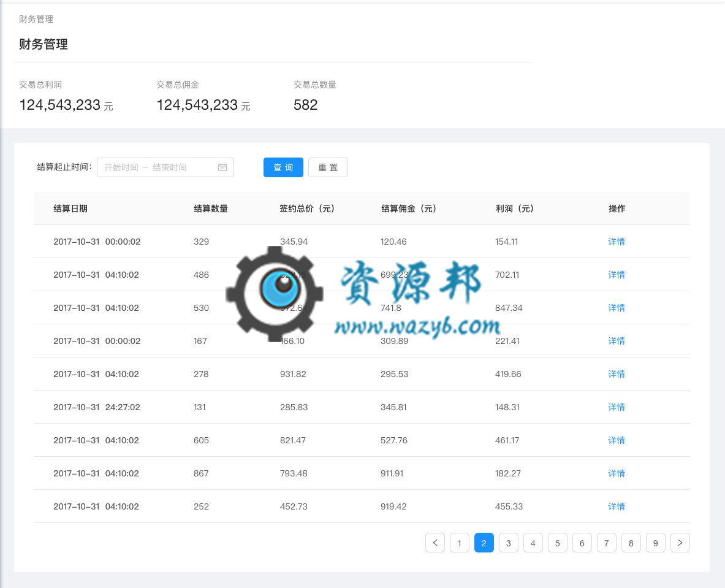Open 详情 for row with quantity 131

click(617, 407)
